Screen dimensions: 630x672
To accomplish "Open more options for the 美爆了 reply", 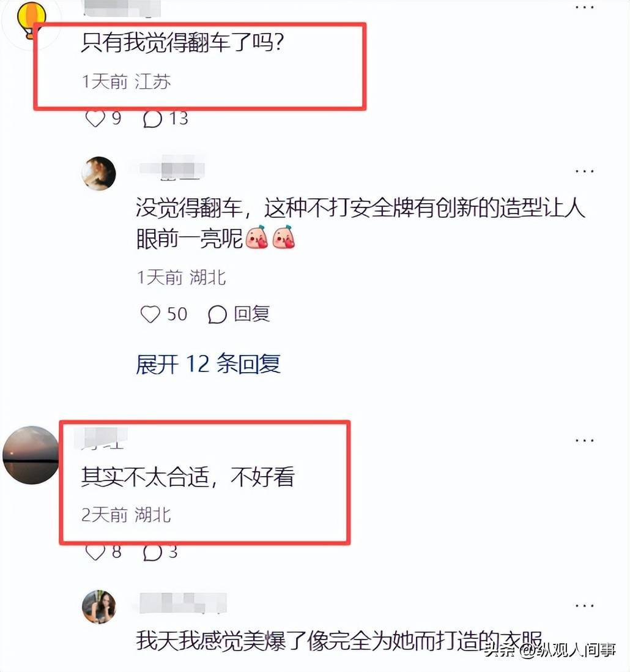I will pos(585,605).
